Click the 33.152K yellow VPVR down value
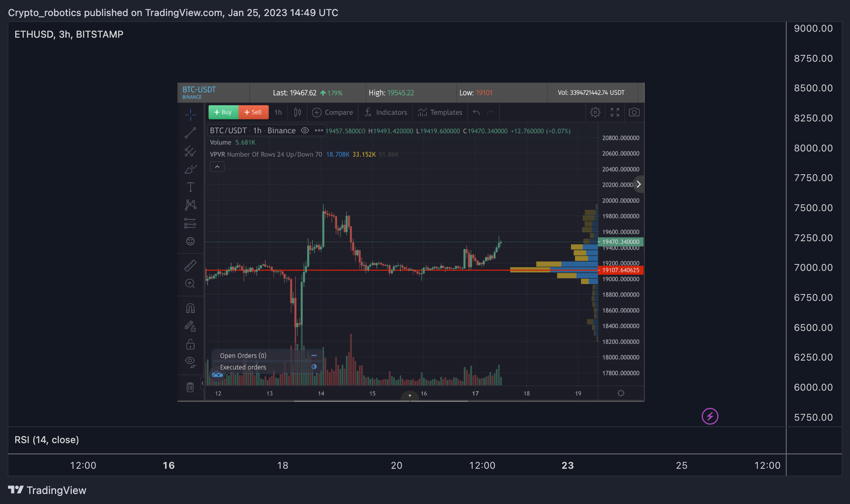 364,154
